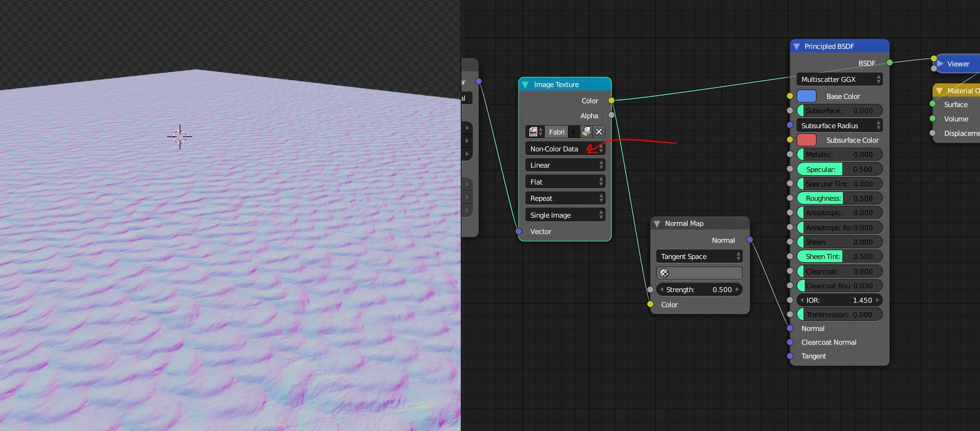
Task: Open the Non-Color Data dropdown
Action: click(564, 149)
